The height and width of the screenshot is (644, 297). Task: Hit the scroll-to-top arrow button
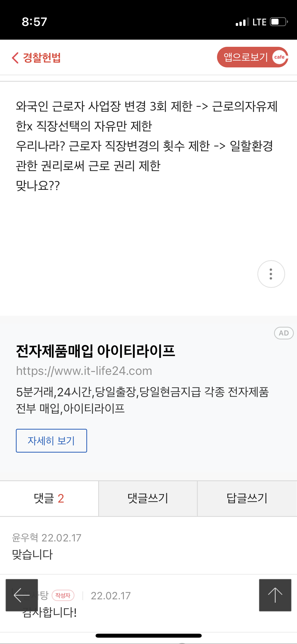[275, 595]
